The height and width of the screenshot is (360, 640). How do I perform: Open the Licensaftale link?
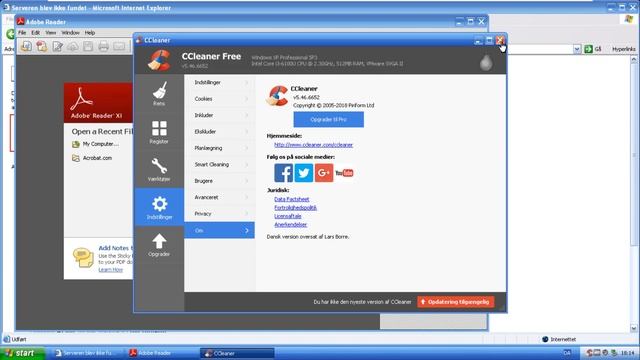pos(288,216)
